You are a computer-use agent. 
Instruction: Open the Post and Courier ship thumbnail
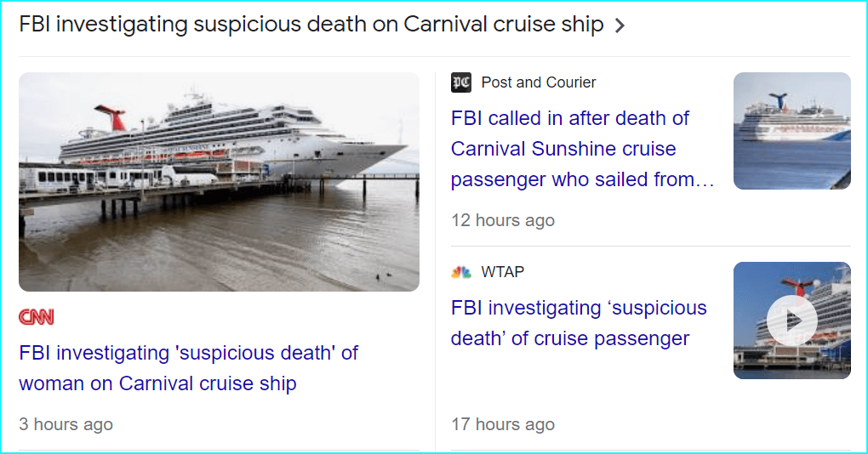(791, 130)
